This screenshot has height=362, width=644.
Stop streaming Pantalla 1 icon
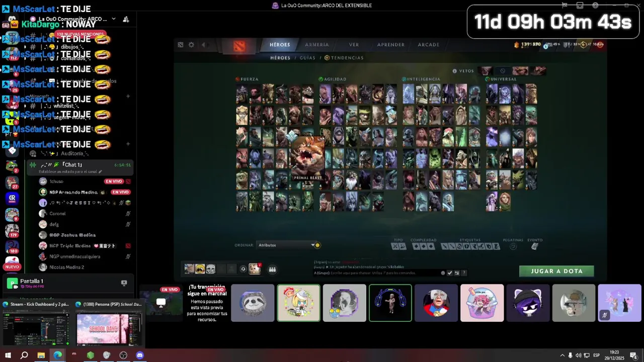click(124, 283)
